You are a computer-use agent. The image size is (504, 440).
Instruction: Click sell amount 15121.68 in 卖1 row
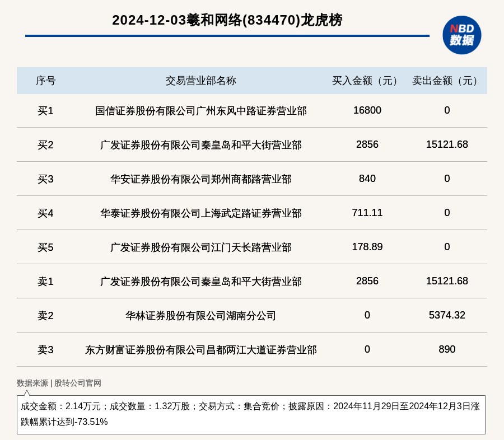[x=447, y=280]
